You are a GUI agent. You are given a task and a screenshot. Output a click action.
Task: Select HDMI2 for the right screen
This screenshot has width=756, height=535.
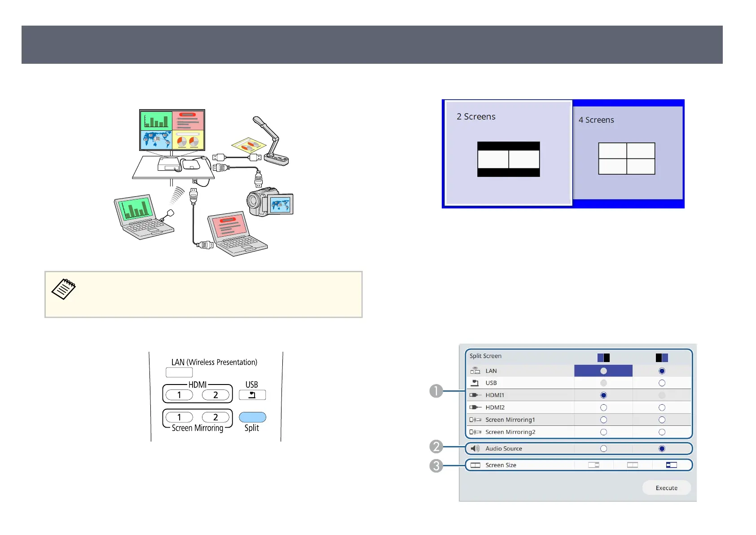(662, 407)
